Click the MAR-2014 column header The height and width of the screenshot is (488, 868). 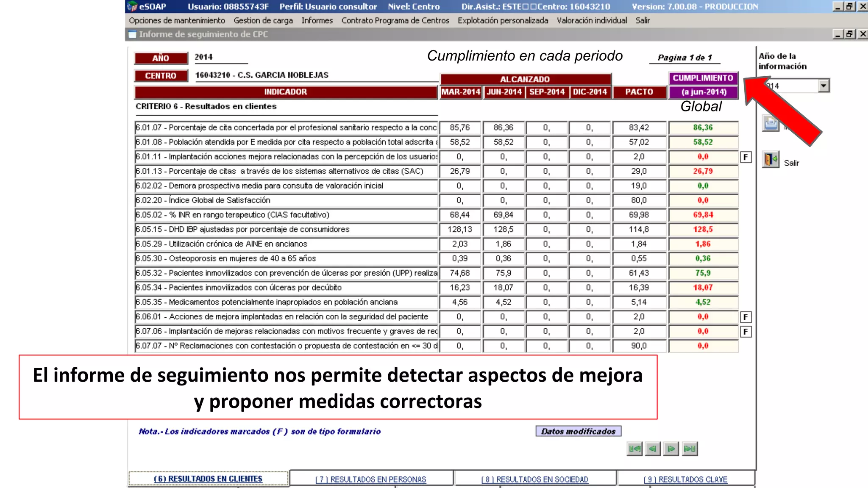[461, 92]
